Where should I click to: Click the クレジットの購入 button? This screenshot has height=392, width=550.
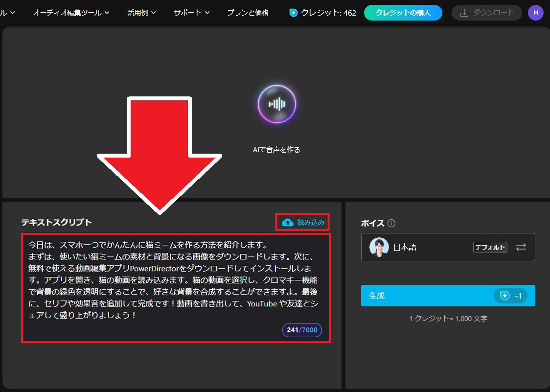(403, 13)
